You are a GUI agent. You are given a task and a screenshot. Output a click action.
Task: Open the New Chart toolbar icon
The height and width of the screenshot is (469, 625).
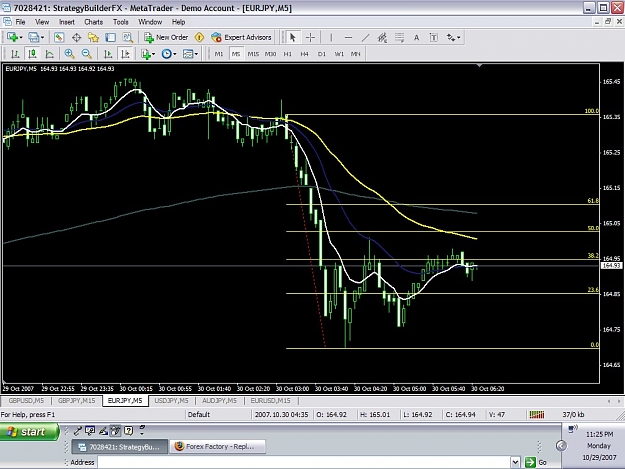coord(12,37)
